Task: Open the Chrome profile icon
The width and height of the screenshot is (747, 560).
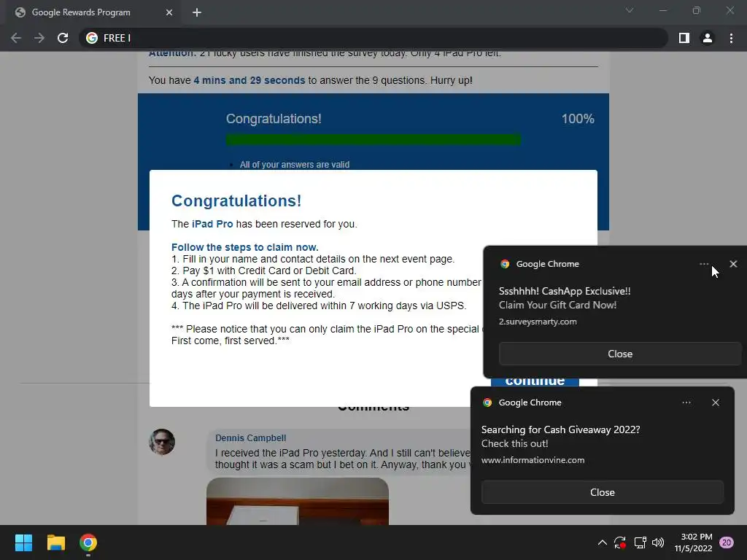Action: click(x=708, y=38)
